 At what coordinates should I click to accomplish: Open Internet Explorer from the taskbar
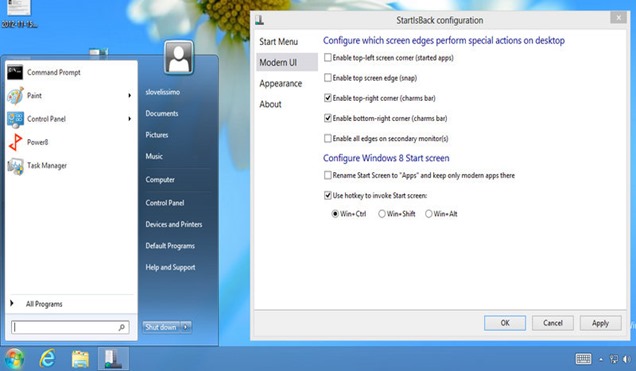(x=47, y=358)
